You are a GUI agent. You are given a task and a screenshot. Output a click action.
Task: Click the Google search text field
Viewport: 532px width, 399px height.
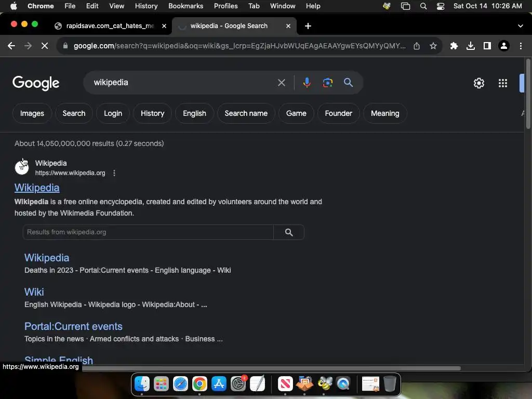(183, 83)
